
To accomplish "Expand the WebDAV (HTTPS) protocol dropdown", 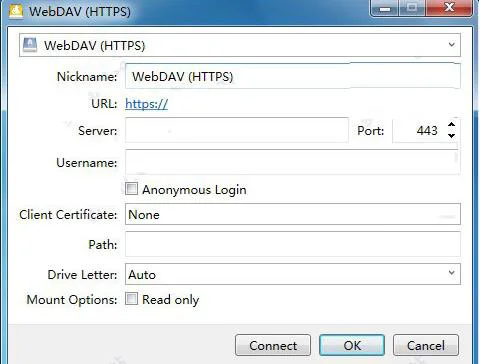I will (240, 45).
